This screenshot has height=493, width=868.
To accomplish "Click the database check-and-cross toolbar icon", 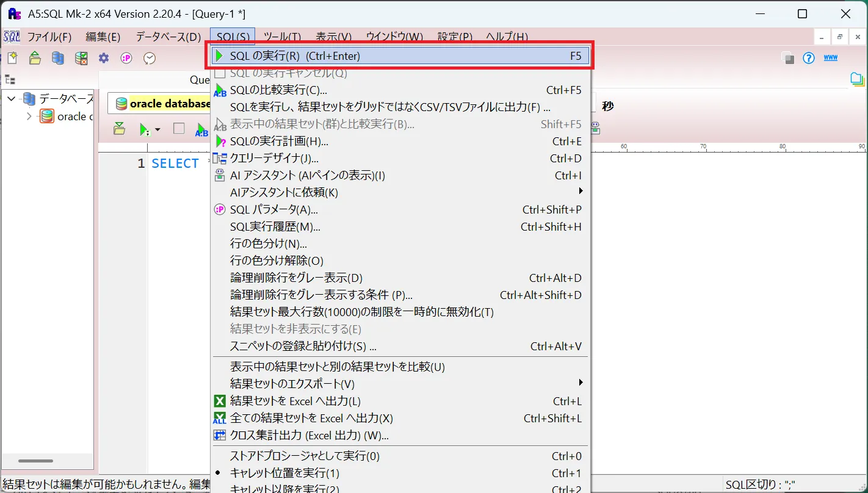I will pyautogui.click(x=81, y=58).
